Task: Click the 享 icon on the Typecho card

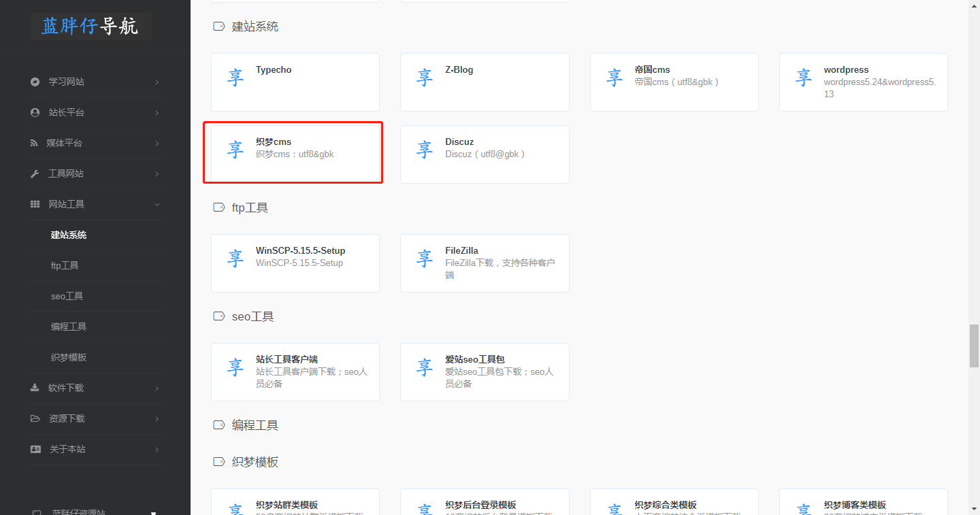Action: click(235, 78)
